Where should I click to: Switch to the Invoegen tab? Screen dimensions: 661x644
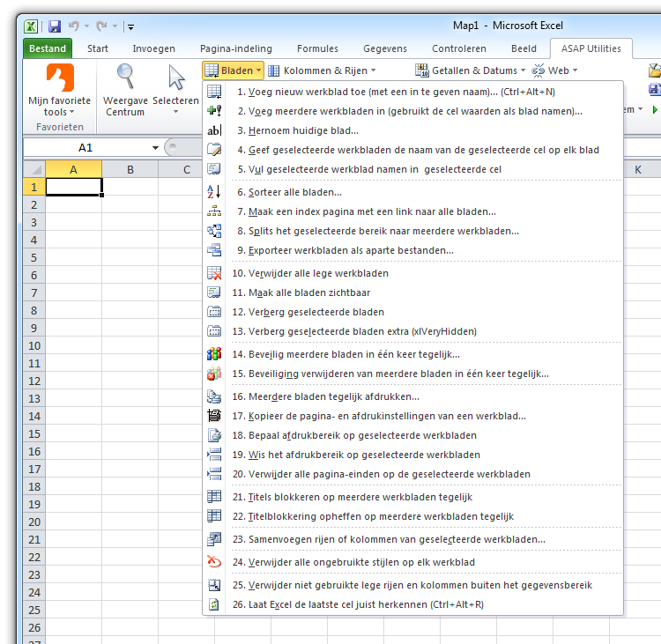[x=154, y=48]
